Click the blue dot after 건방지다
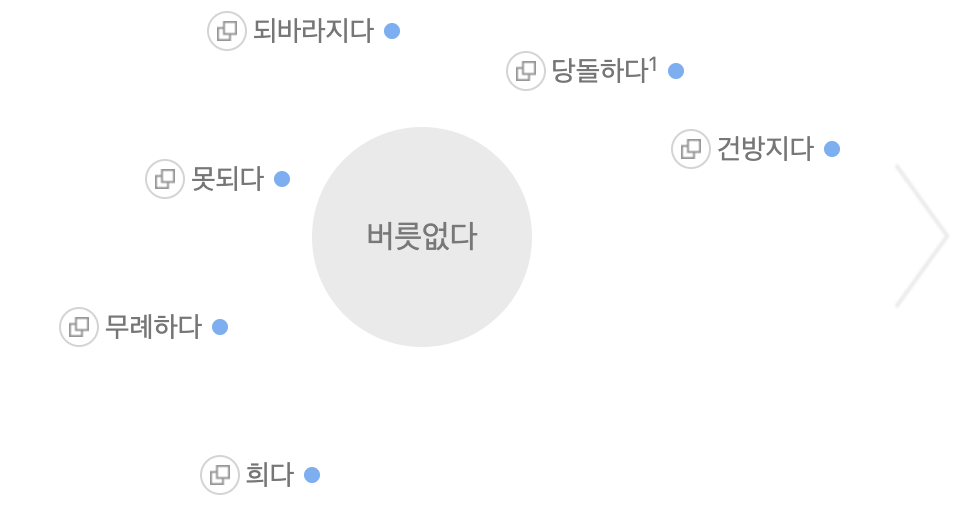This screenshot has width=968, height=520. tap(832, 149)
